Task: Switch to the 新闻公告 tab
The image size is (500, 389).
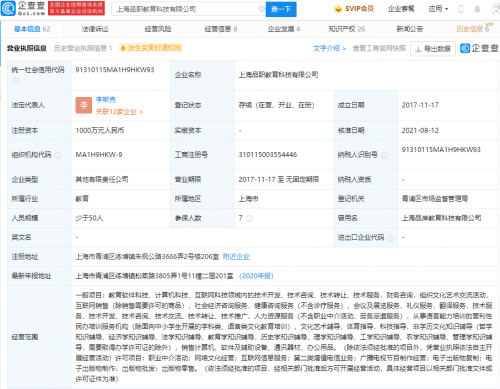Action: click(410, 29)
